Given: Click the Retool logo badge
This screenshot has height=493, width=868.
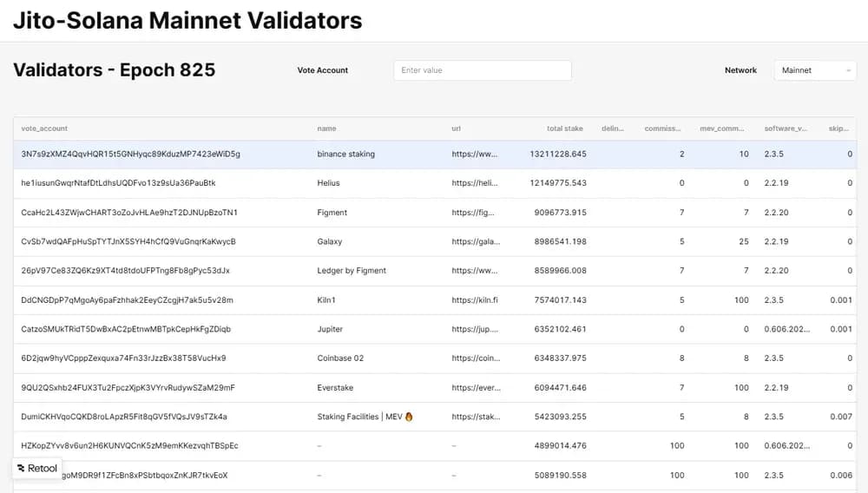Looking at the screenshot, I should [37, 468].
